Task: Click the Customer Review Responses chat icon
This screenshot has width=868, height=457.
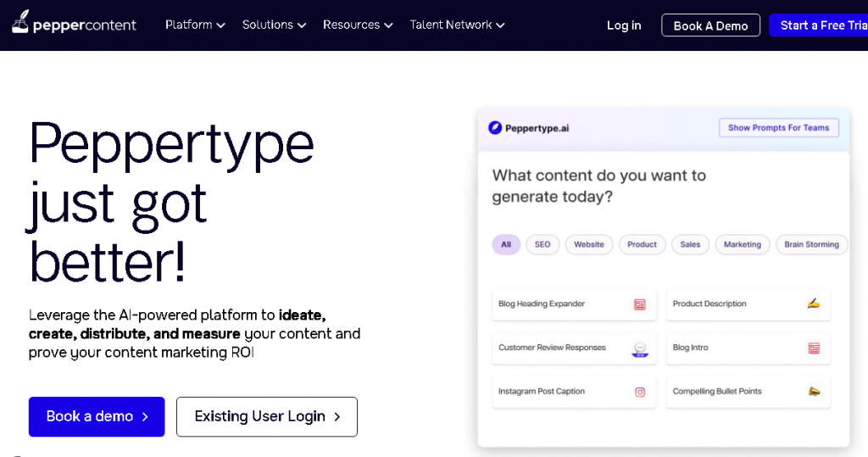Action: pos(640,349)
